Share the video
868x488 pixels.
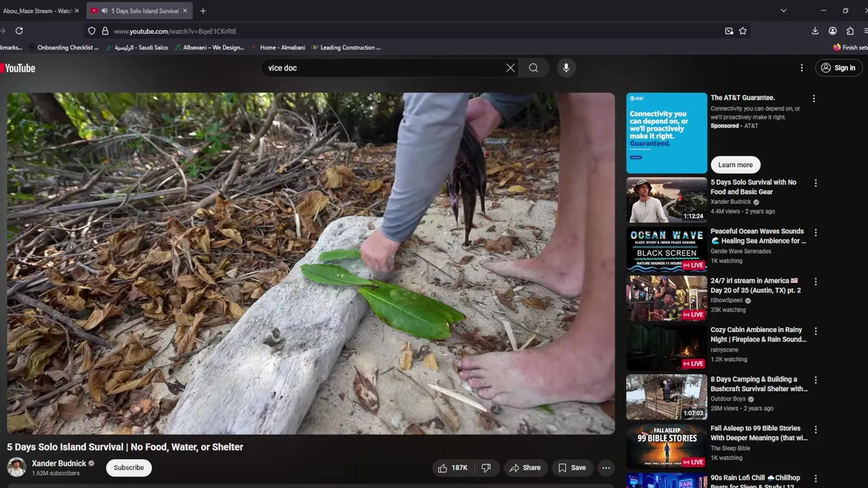(x=525, y=468)
